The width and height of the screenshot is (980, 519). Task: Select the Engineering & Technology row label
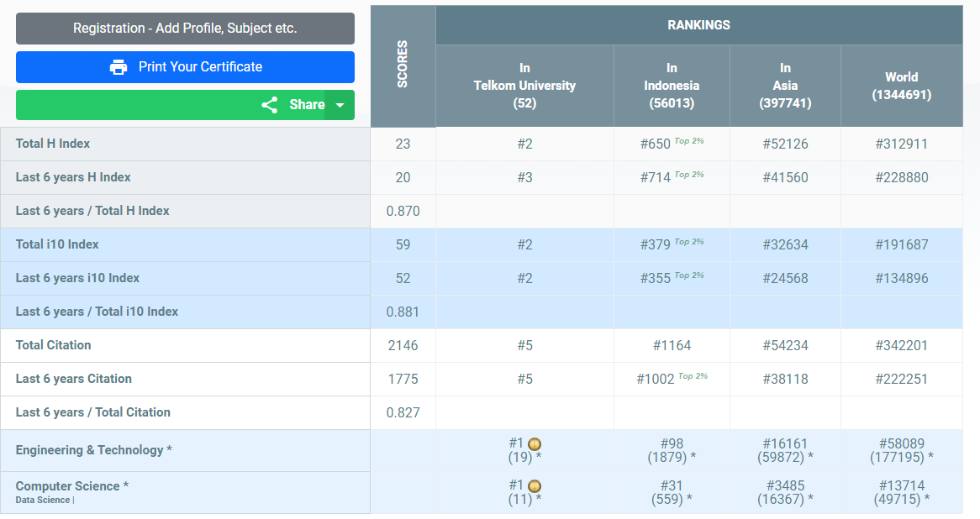click(x=93, y=450)
